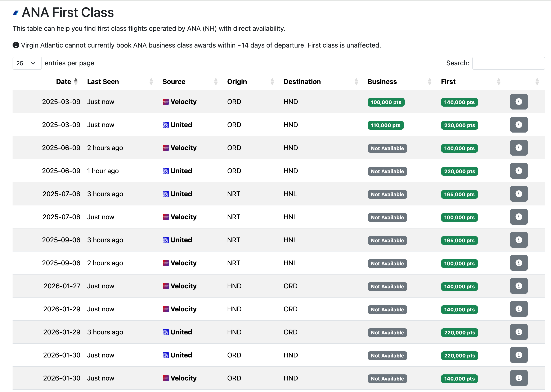Click sort arrows on the last unnamed column

[537, 82]
